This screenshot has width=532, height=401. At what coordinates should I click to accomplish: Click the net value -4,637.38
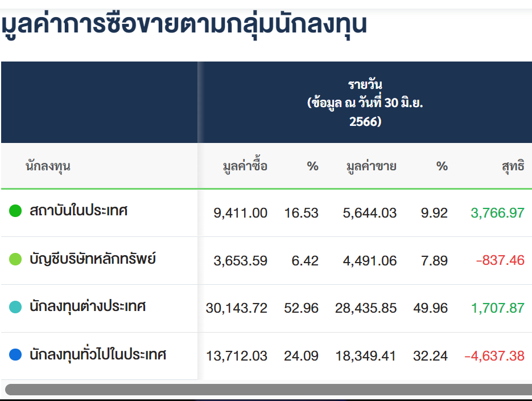pyautogui.click(x=494, y=356)
